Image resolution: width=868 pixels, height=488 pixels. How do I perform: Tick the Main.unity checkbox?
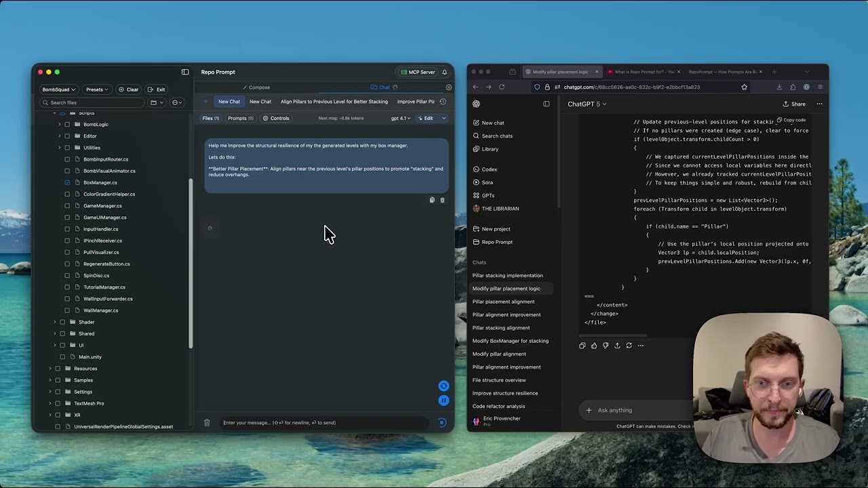pos(62,357)
